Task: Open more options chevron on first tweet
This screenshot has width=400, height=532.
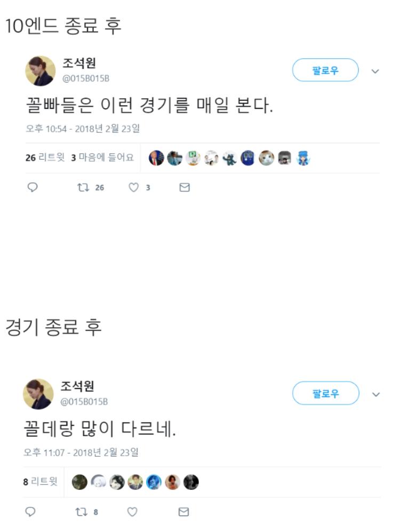Action: pyautogui.click(x=375, y=71)
